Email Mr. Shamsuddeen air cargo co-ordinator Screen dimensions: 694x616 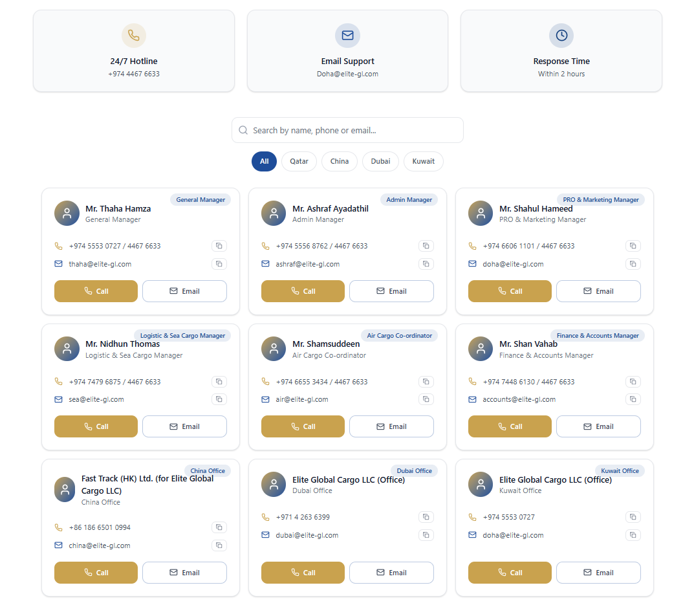pyautogui.click(x=392, y=426)
